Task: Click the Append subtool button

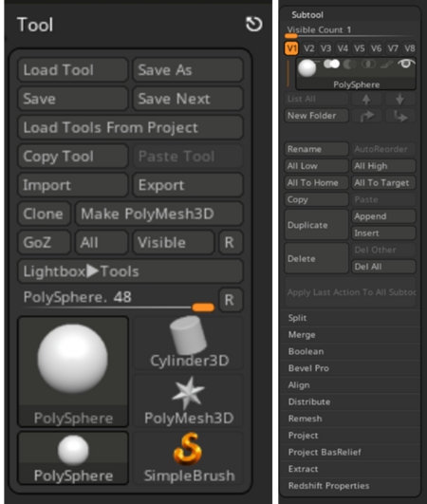Action: pos(383,216)
